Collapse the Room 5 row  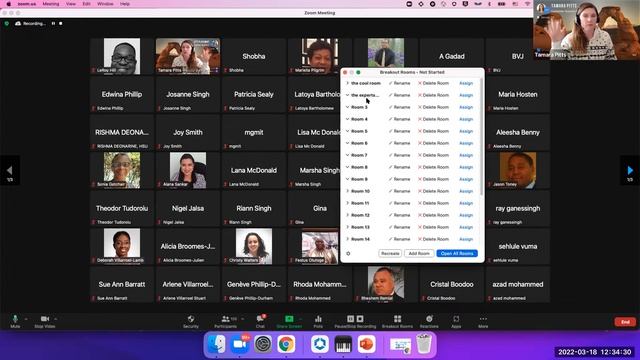pyautogui.click(x=347, y=131)
